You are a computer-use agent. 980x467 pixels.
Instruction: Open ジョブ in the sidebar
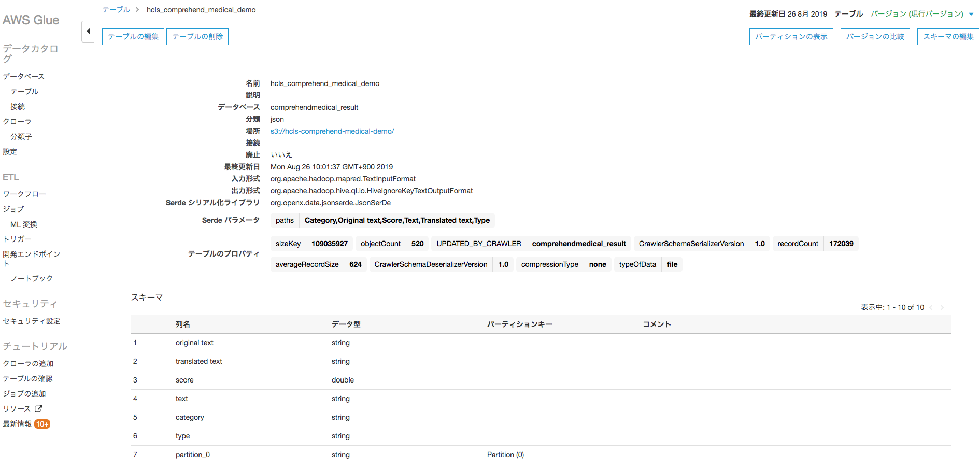tap(13, 209)
